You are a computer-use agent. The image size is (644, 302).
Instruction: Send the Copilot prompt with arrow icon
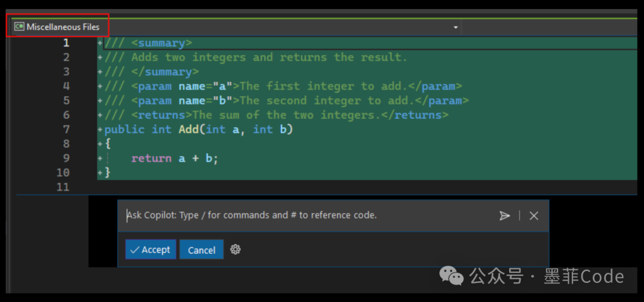[x=504, y=215]
